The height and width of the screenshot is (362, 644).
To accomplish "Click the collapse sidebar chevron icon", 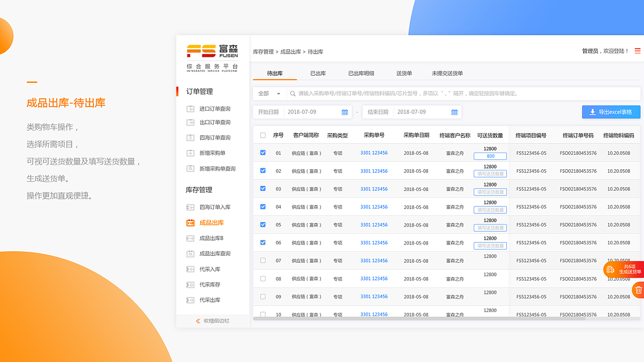I will point(198,321).
